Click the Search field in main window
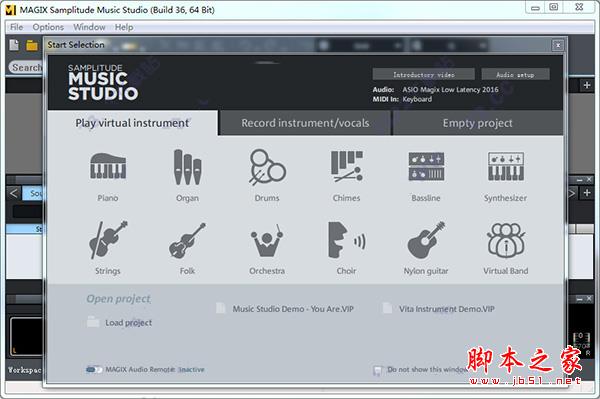Screen dimensions: 600x399 pos(26,67)
